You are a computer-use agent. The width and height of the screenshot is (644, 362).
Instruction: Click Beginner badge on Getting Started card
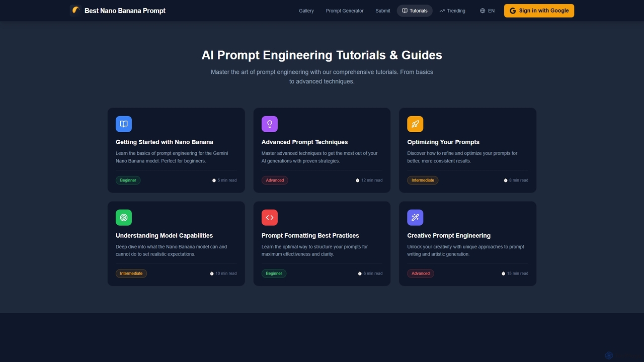pos(128,180)
